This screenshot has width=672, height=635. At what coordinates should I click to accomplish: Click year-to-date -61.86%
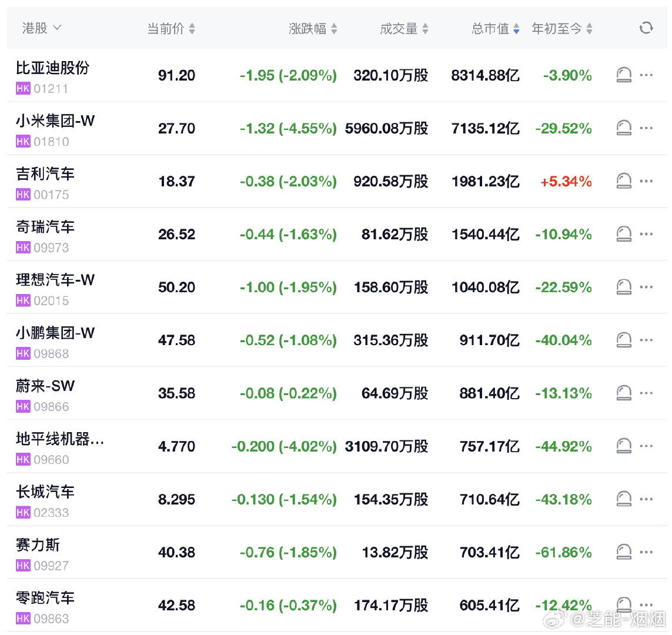(x=564, y=552)
